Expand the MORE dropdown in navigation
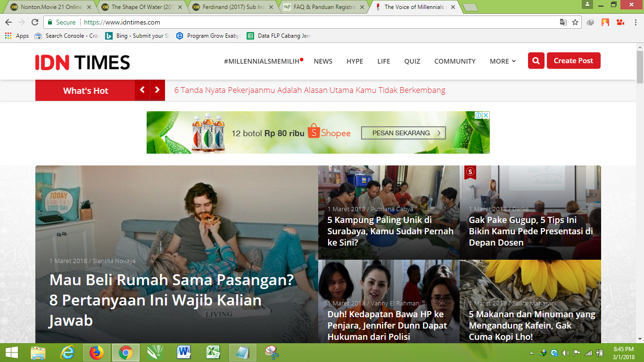 click(503, 61)
